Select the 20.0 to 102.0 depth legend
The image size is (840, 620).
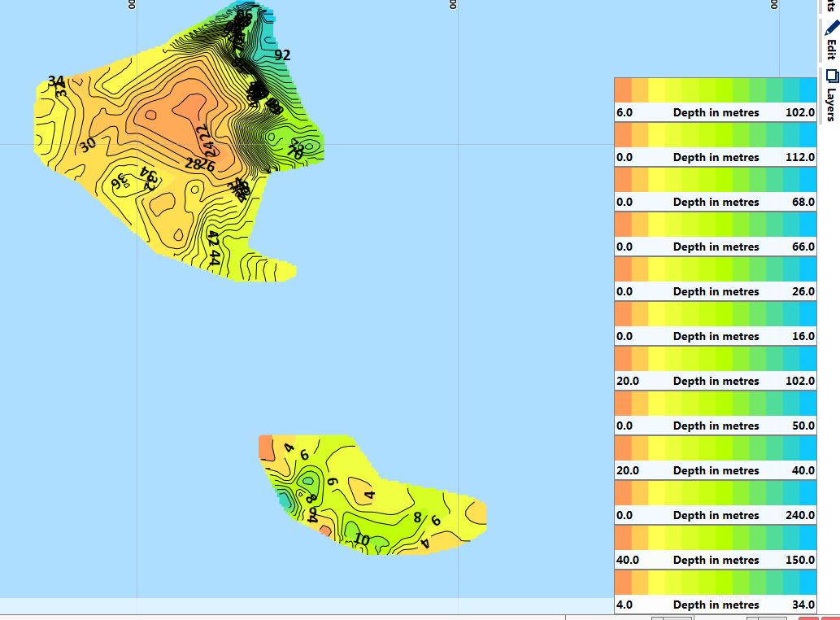(x=715, y=369)
